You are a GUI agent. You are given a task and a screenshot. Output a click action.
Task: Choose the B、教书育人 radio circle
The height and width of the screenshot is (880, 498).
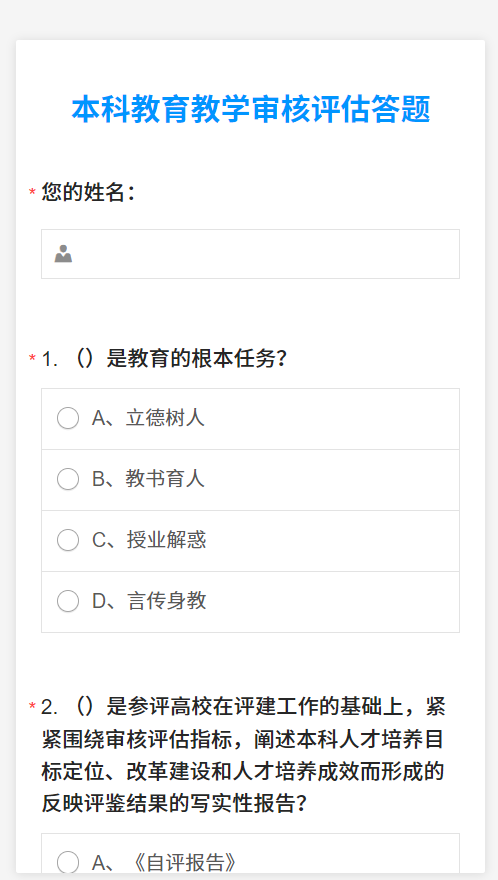coord(68,479)
